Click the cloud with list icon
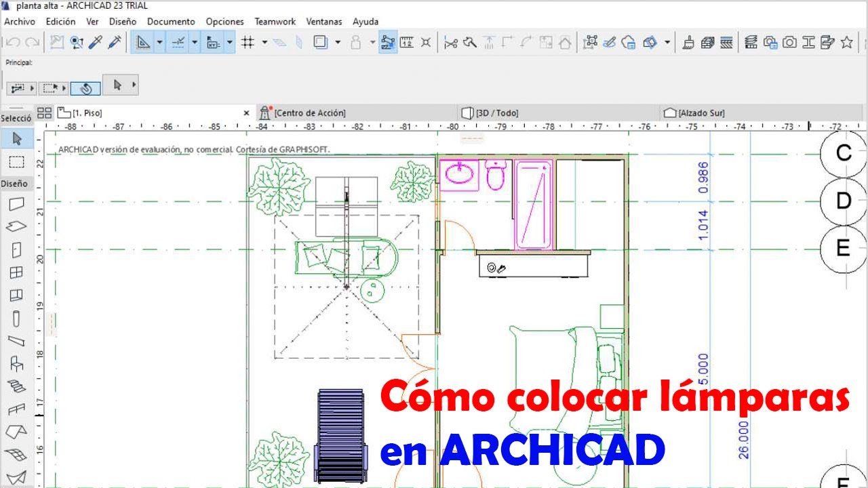Viewport: 868px width, 488px height. click(x=629, y=42)
